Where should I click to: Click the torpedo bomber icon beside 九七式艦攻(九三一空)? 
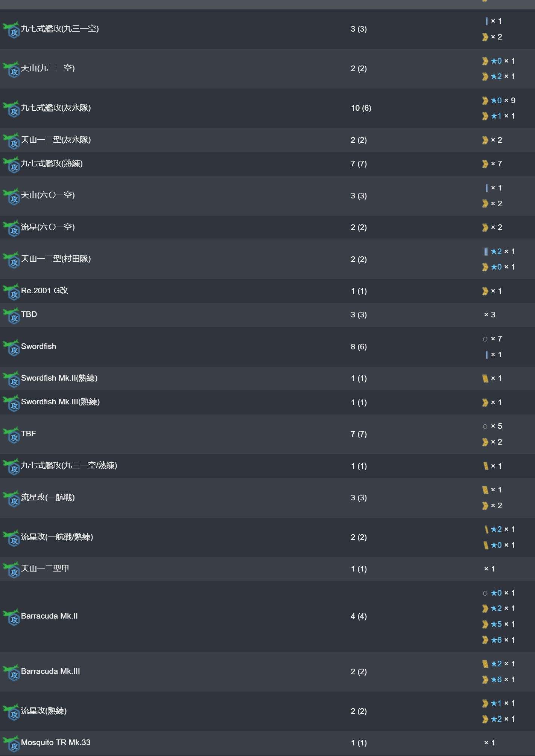[11, 30]
